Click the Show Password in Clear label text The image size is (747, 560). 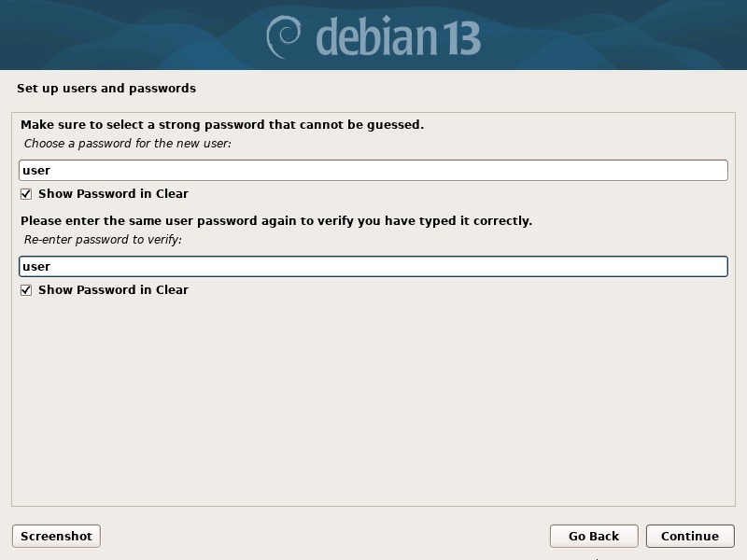(112, 193)
